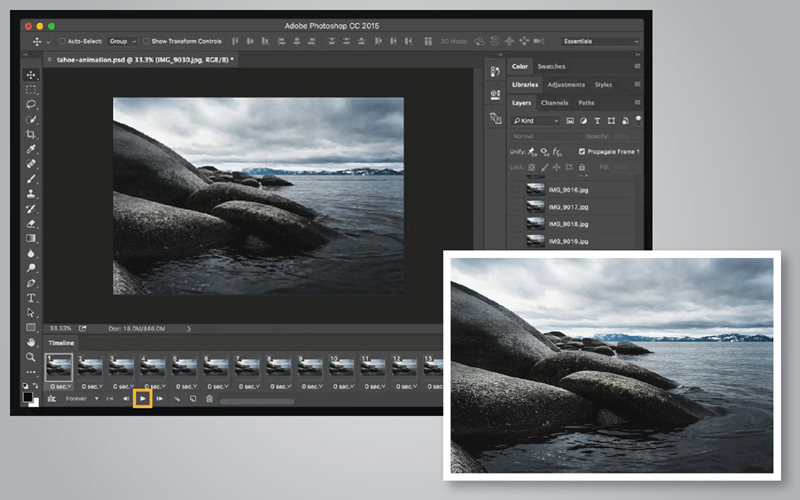Image resolution: width=800 pixels, height=500 pixels.
Task: Select the Rectangular Marquee tool
Action: tap(31, 90)
